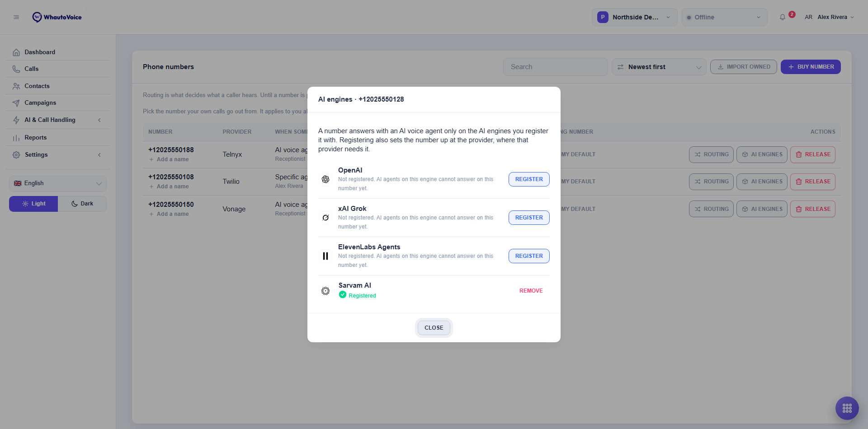Open the Newest first sort dropdown
Viewport: 868px width, 429px height.
tap(659, 67)
